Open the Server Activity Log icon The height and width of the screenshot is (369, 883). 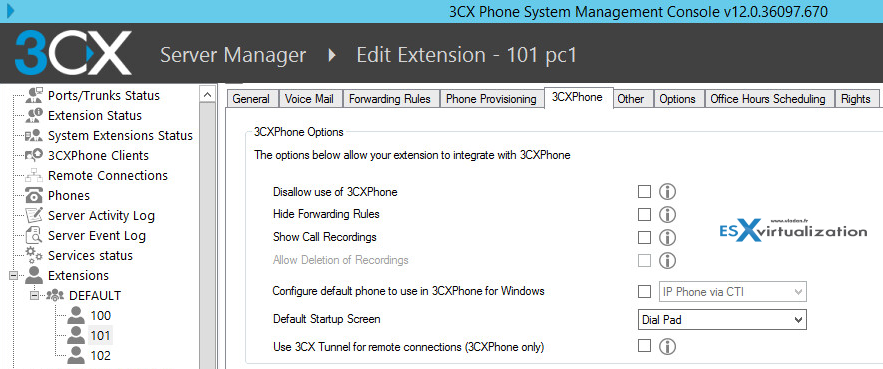[34, 215]
